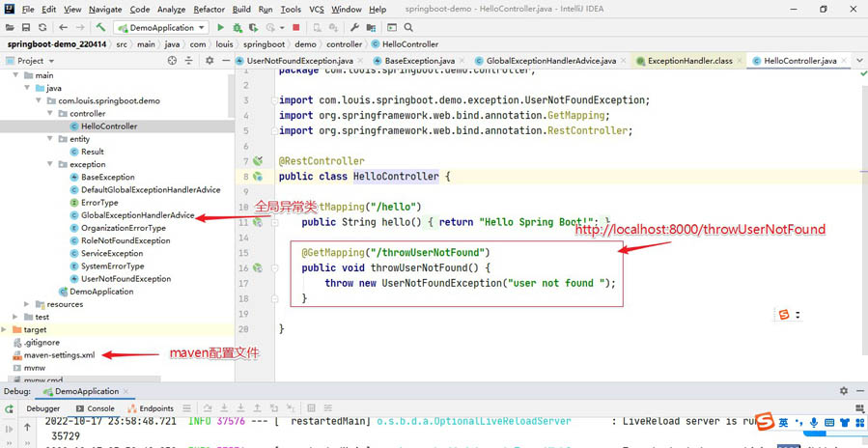The height and width of the screenshot is (448, 868).
Task: Click the fold toggle at imports line 3
Action: click(x=274, y=100)
